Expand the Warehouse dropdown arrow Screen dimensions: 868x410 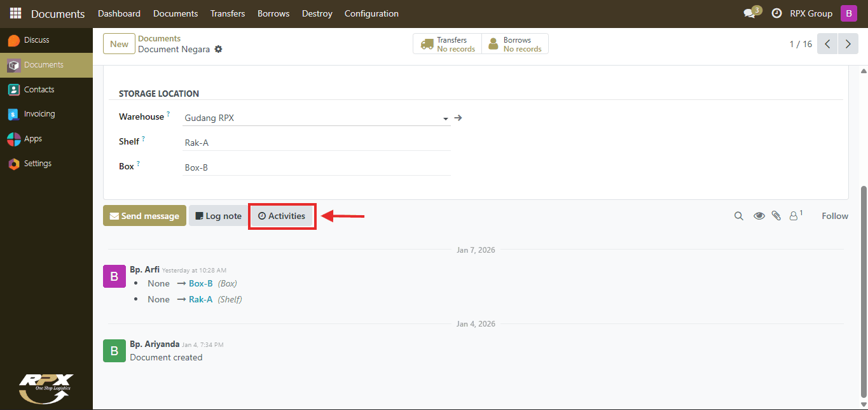tap(445, 118)
